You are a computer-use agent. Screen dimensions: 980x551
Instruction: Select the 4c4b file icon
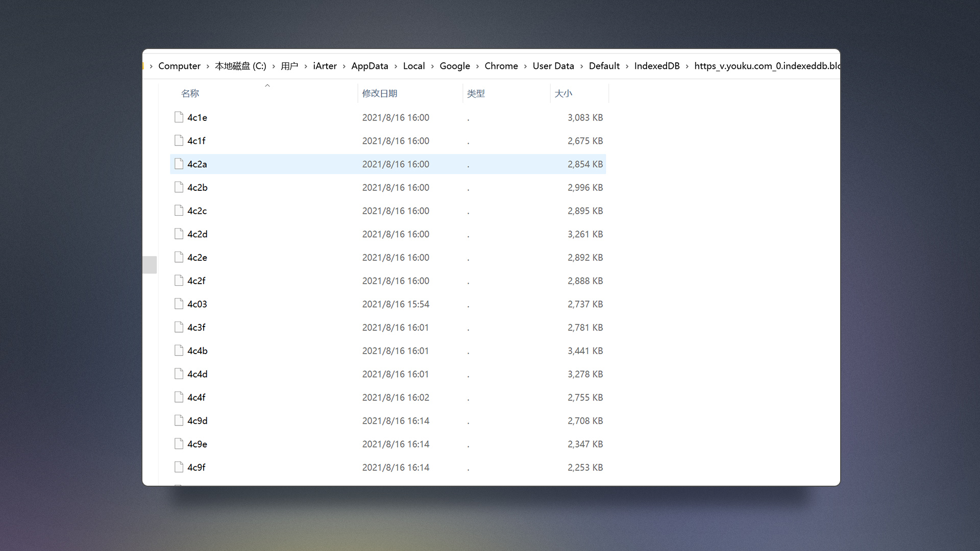tap(179, 350)
